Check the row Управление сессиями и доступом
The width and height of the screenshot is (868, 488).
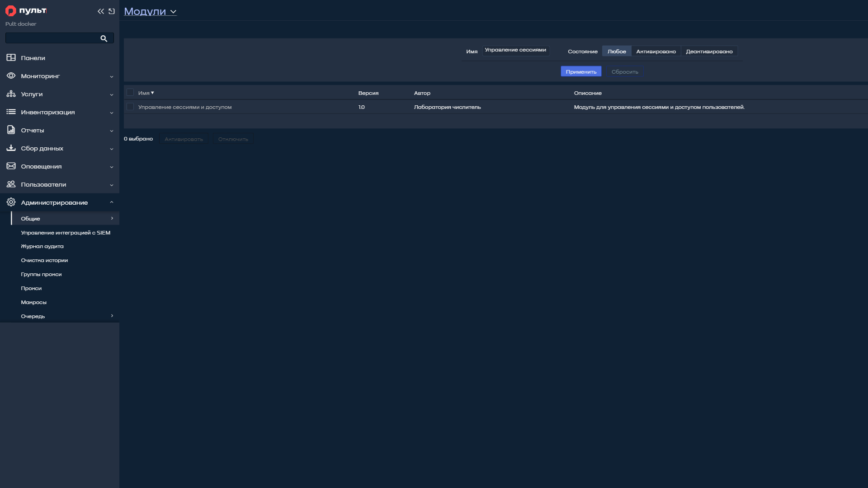pos(130,107)
